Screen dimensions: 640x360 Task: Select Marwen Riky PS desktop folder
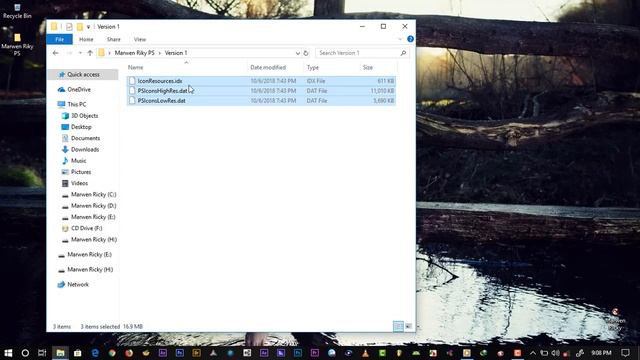(x=17, y=44)
